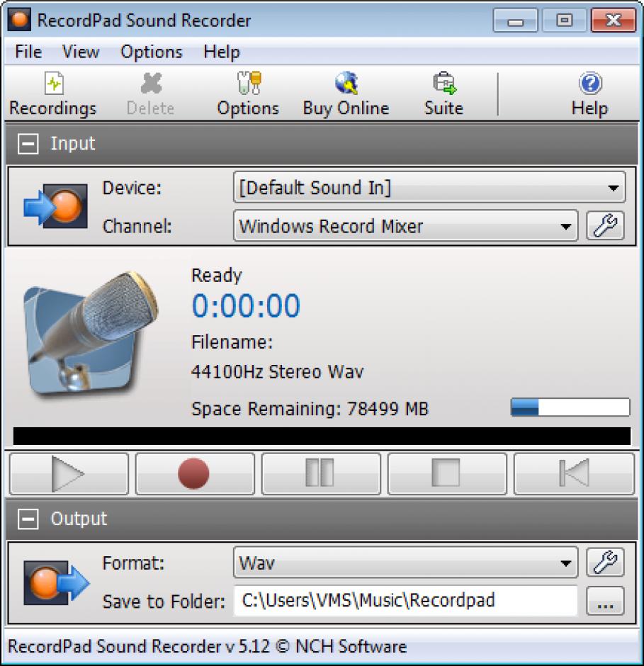This screenshot has width=644, height=666.
Task: Open the Suite toolbox icon
Action: 444,83
